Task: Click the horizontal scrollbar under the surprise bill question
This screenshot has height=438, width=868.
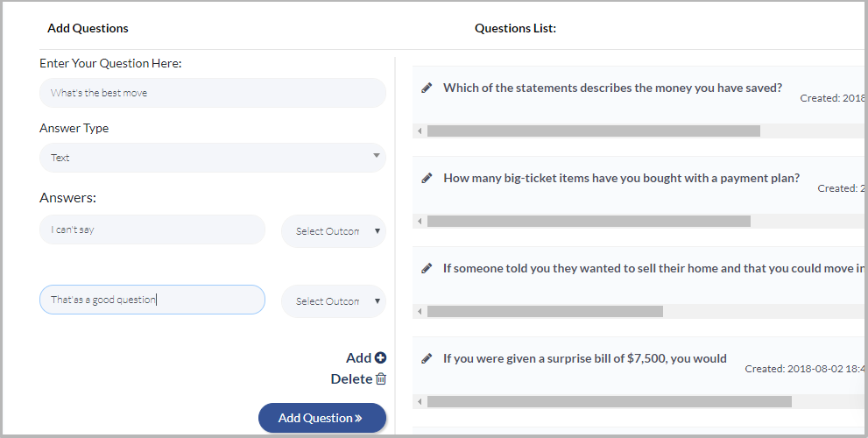Action: click(x=609, y=401)
